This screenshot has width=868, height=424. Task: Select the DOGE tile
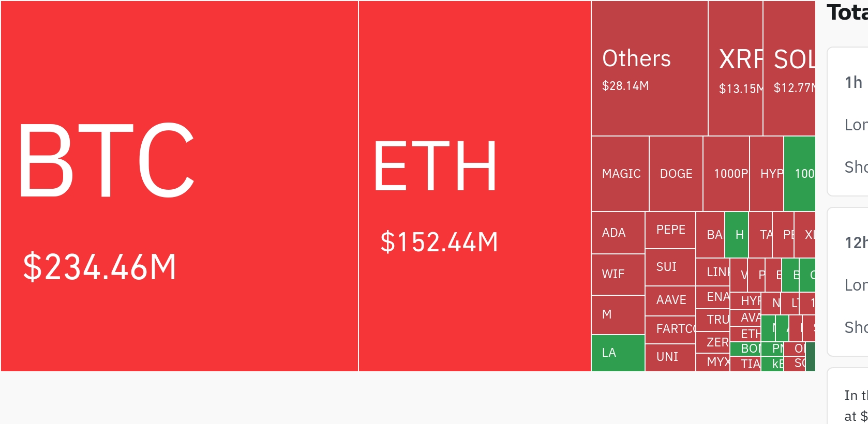pyautogui.click(x=676, y=174)
